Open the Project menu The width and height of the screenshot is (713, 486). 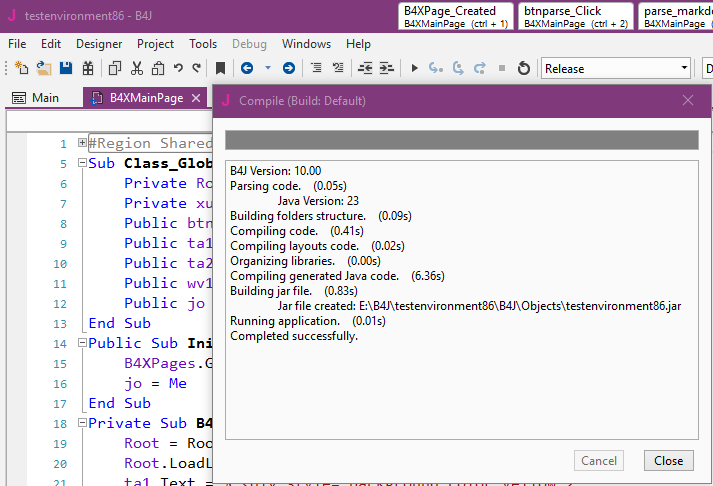[x=156, y=44]
